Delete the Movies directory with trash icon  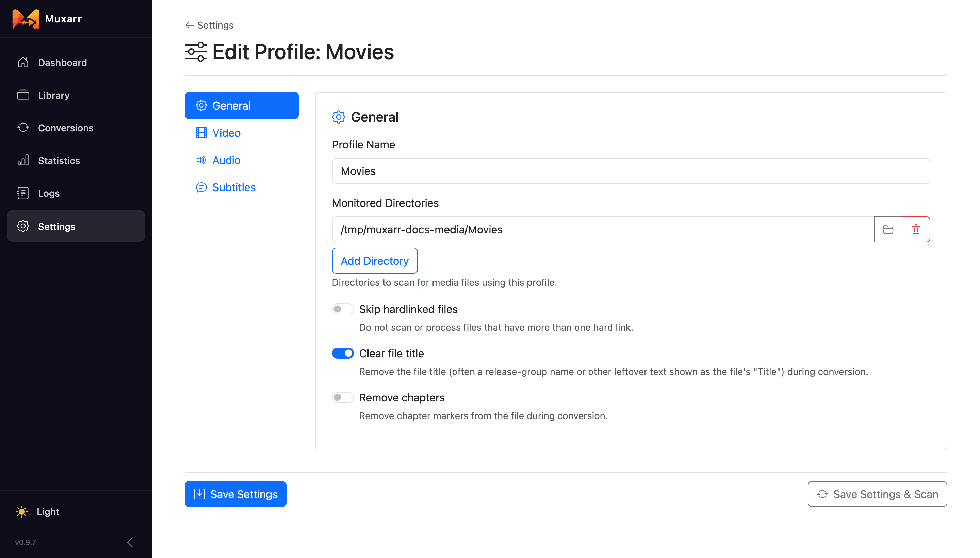916,229
